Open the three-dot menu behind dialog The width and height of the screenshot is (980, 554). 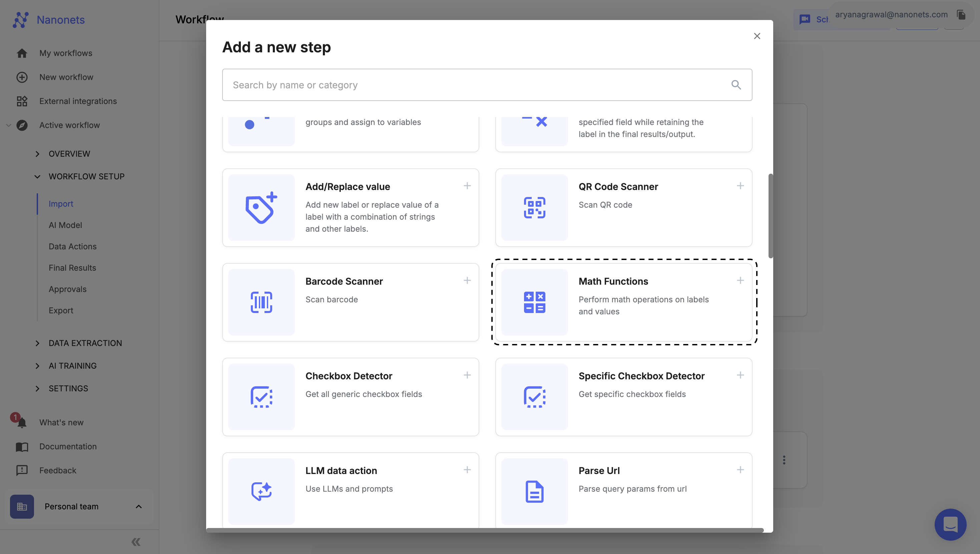click(x=784, y=460)
